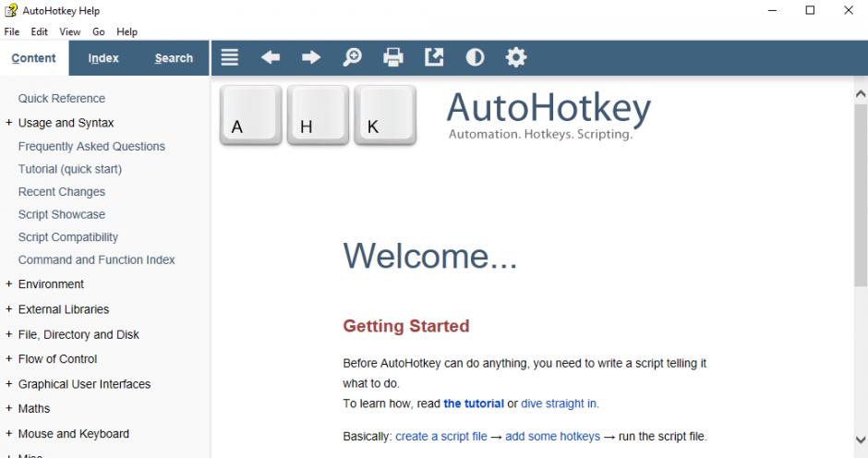Expand the External Libraries node
The height and width of the screenshot is (458, 868).
(9, 309)
